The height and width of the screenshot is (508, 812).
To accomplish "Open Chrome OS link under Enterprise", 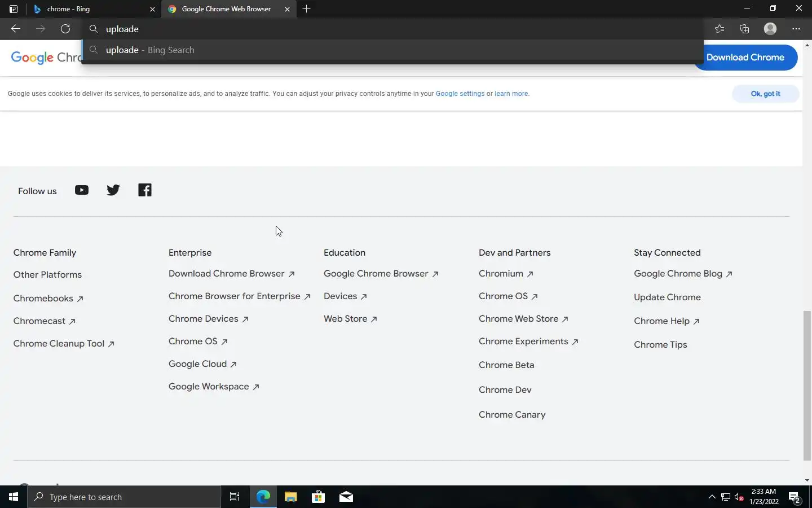I will pyautogui.click(x=198, y=341).
